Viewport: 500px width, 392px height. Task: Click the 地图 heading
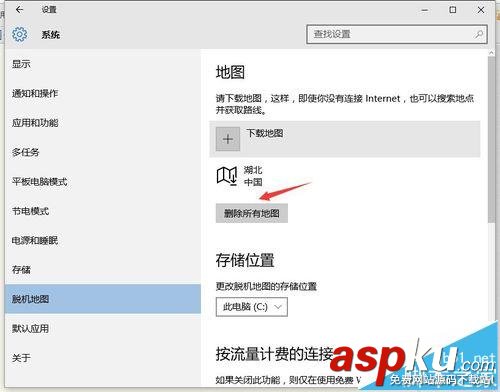tap(230, 72)
